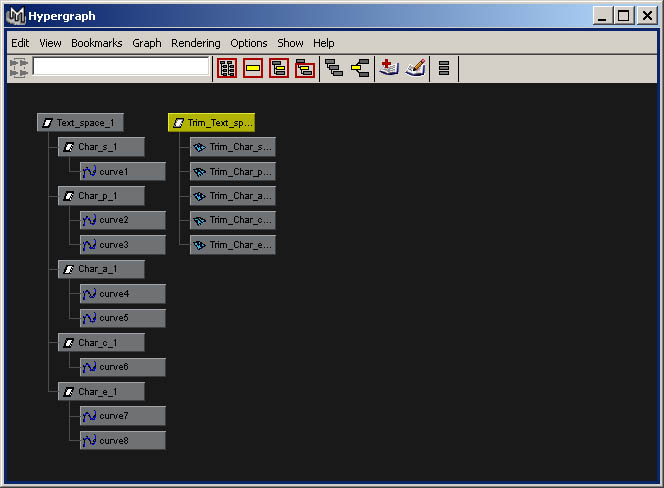Click the Frame All toolbar icon
The image size is (664, 488).
tap(227, 68)
